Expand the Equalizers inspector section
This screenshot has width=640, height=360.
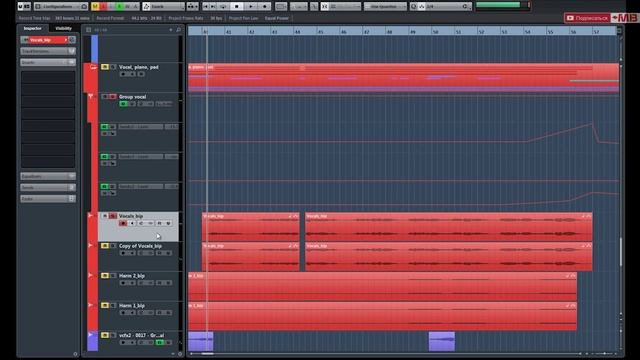[x=48, y=176]
